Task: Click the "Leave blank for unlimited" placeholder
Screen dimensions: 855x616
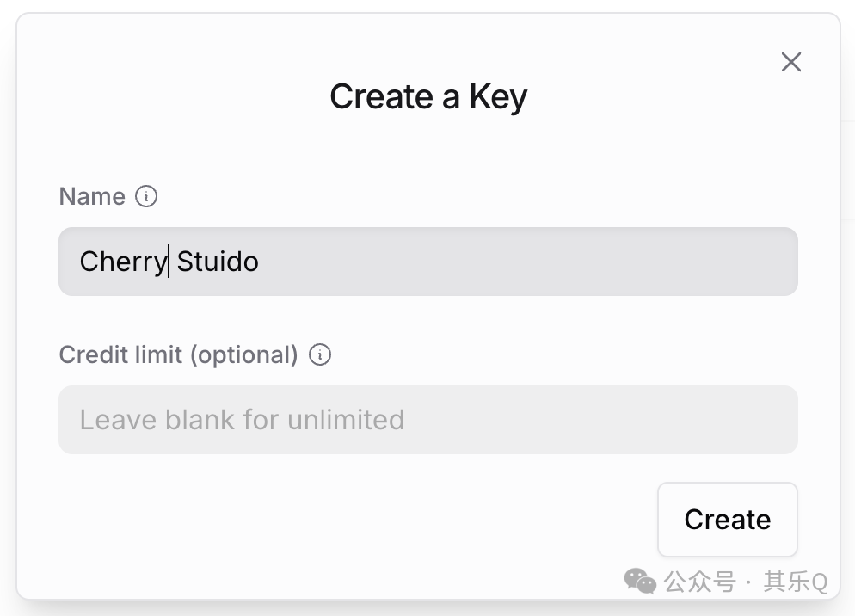Action: pos(242,420)
